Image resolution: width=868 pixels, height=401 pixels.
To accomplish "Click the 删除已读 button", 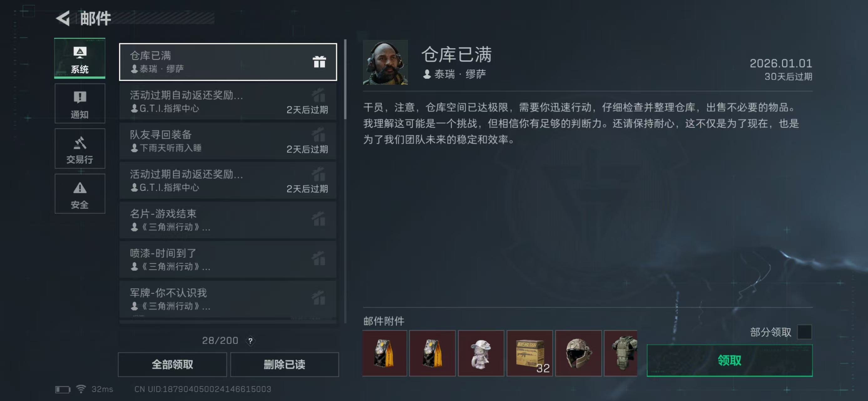I will [284, 365].
